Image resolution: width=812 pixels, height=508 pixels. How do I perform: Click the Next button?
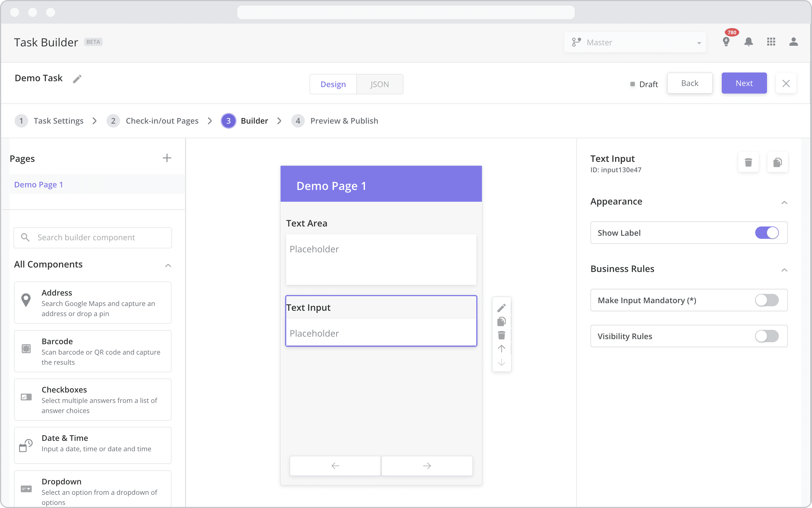tap(743, 83)
